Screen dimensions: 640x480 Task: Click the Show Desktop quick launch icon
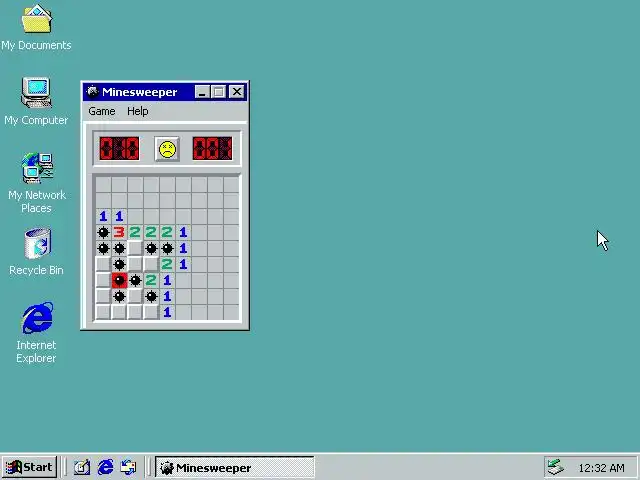click(x=82, y=467)
